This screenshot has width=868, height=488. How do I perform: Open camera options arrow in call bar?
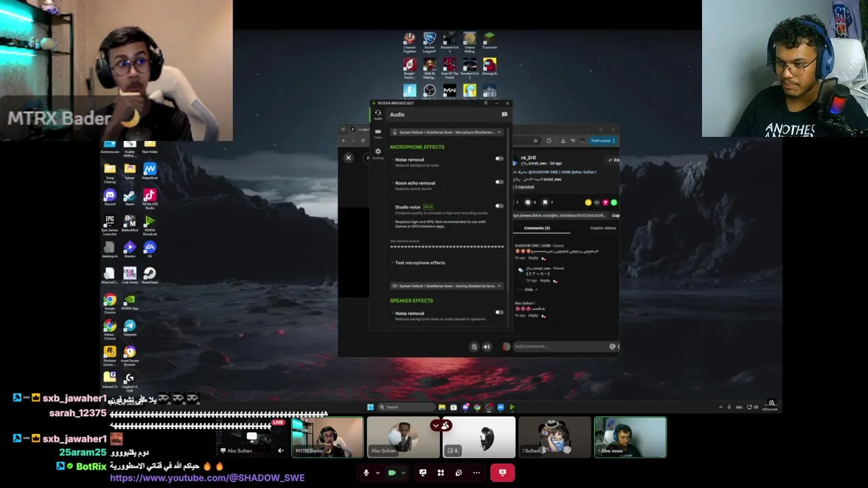[402, 472]
